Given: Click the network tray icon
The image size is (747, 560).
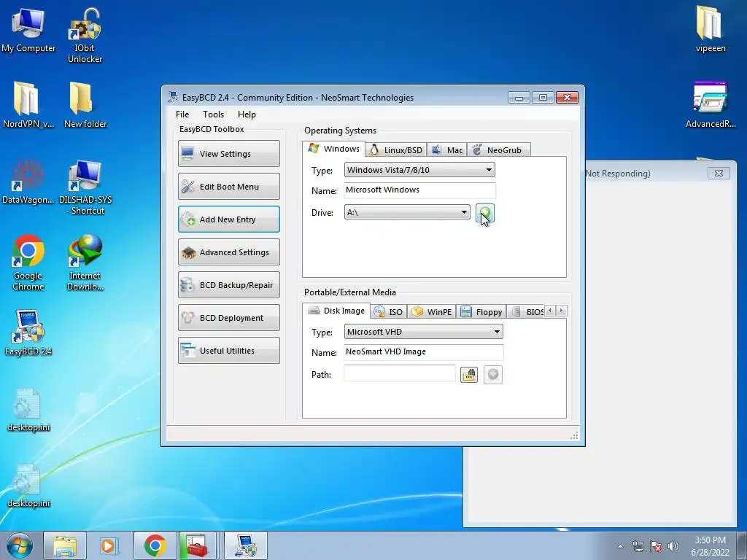Looking at the screenshot, I should click(x=638, y=546).
